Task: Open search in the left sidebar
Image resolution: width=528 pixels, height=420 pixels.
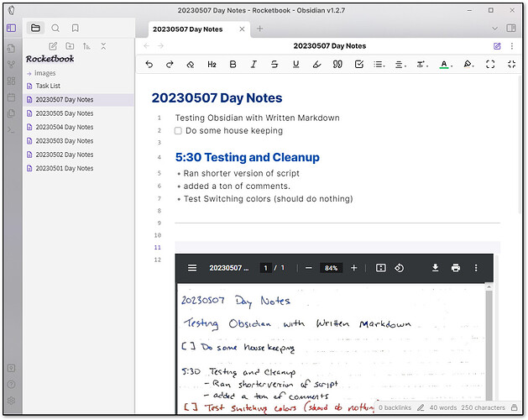Action: coord(55,28)
